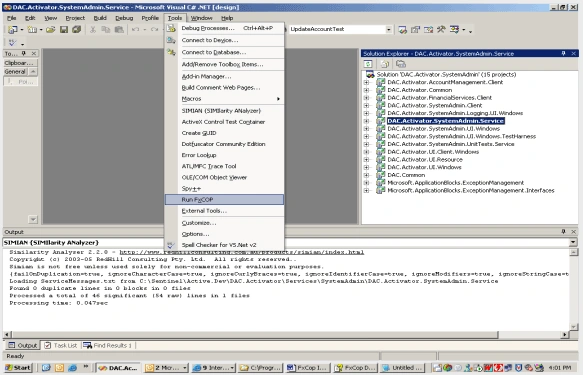583x375 pixels.
Task: Expand DAC.Activator.UI.Resource project node
Action: (x=367, y=159)
